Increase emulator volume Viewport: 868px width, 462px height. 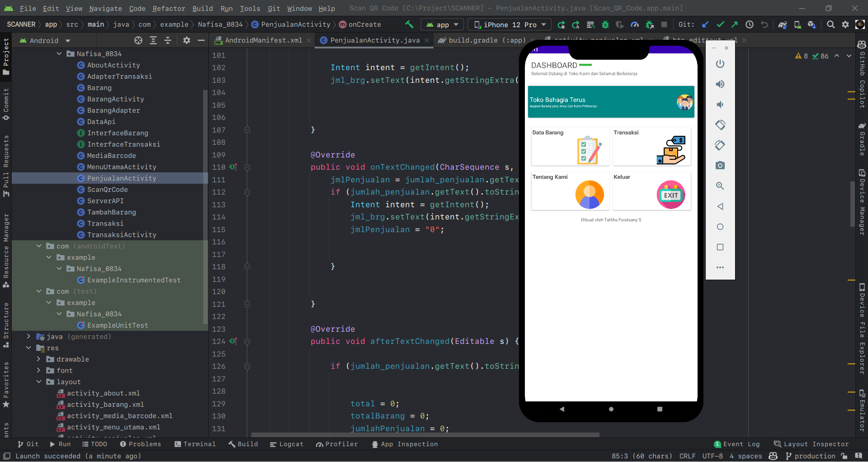click(720, 84)
